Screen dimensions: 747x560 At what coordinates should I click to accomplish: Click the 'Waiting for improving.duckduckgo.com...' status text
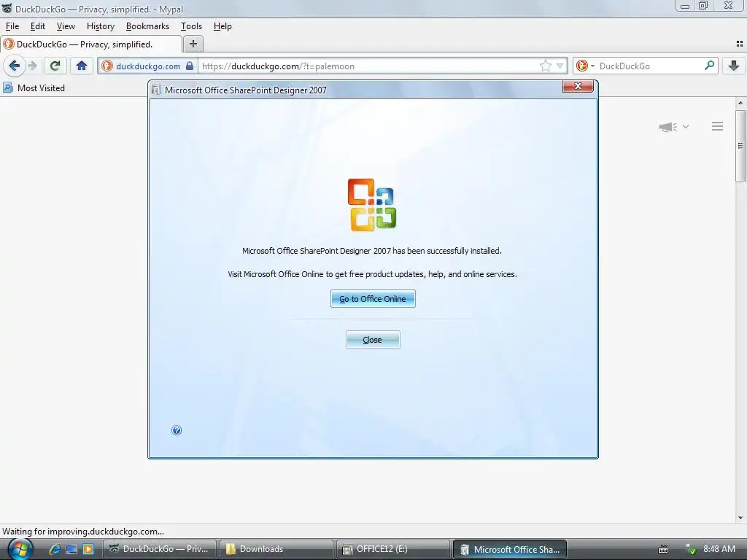tap(83, 532)
